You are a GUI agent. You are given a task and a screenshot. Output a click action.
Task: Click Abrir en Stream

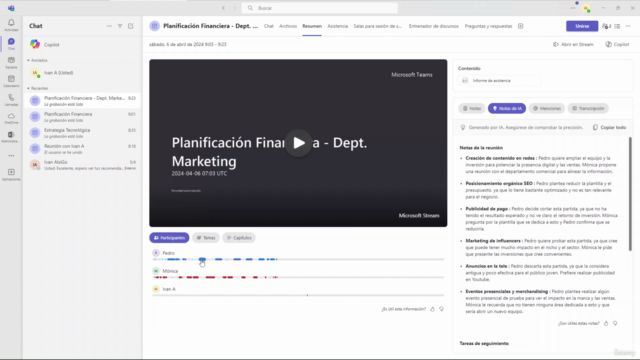click(573, 44)
